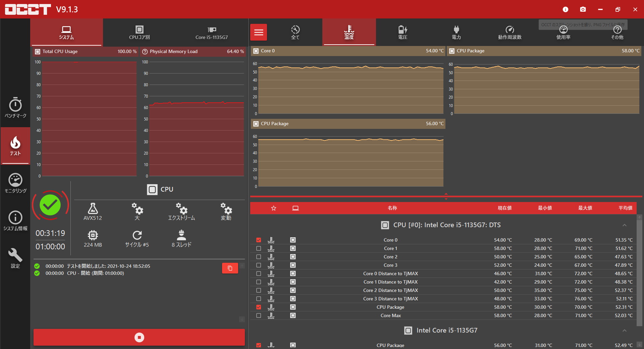Click the 56.00 °C CPU Package graph header
644x349 pixels.
[x=348, y=123]
